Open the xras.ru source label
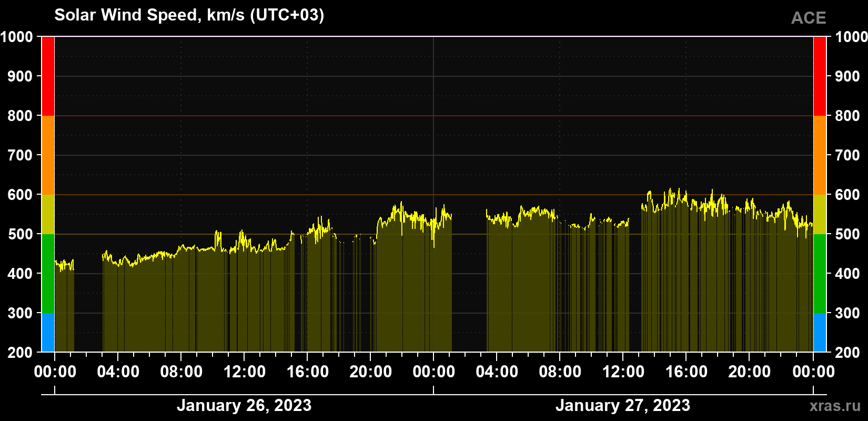 pyautogui.click(x=835, y=406)
